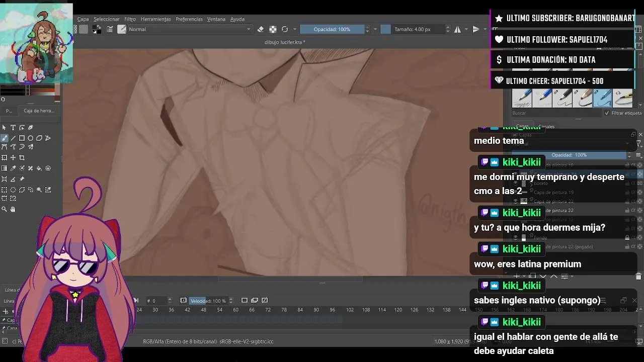
Task: Select the Multibrush tool
Action: [x=31, y=147]
